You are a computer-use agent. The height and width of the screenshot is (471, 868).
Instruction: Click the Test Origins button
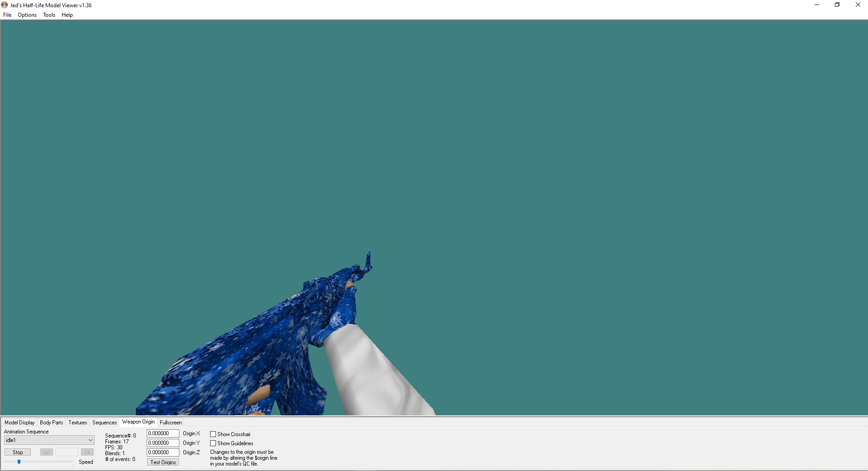[x=163, y=462]
